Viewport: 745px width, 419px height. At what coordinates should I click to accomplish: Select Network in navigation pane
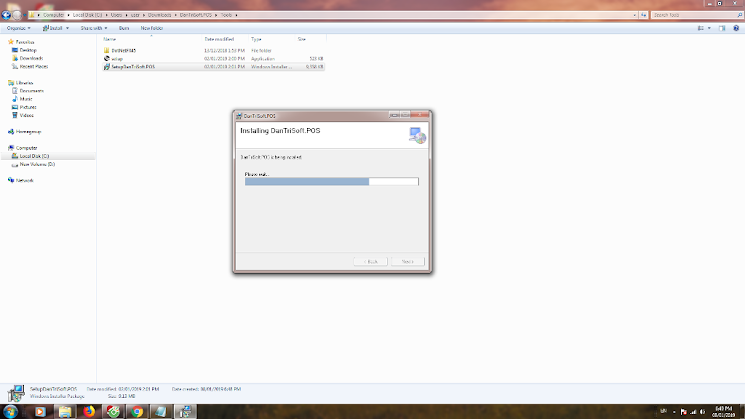click(21, 181)
